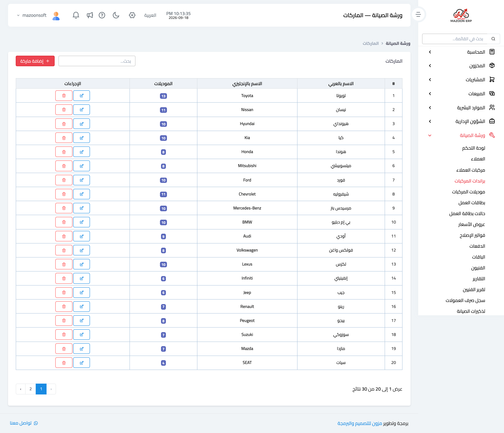The width and height of the screenshot is (504, 433).
Task: Select براندات المركبات in the sidebar
Action: [470, 181]
